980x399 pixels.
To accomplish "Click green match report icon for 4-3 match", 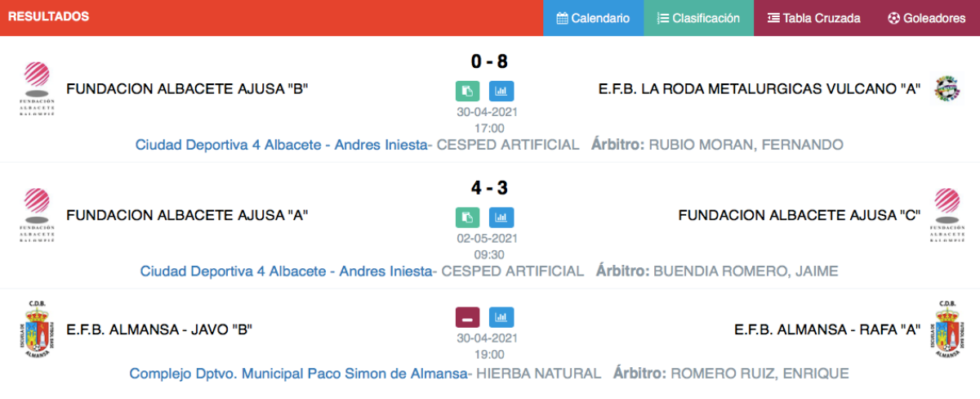I will [x=468, y=217].
